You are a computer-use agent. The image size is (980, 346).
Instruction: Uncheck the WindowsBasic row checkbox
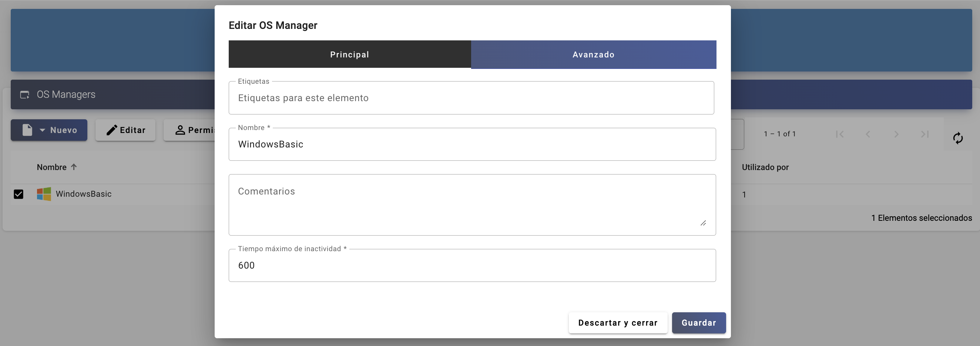pyautogui.click(x=18, y=194)
